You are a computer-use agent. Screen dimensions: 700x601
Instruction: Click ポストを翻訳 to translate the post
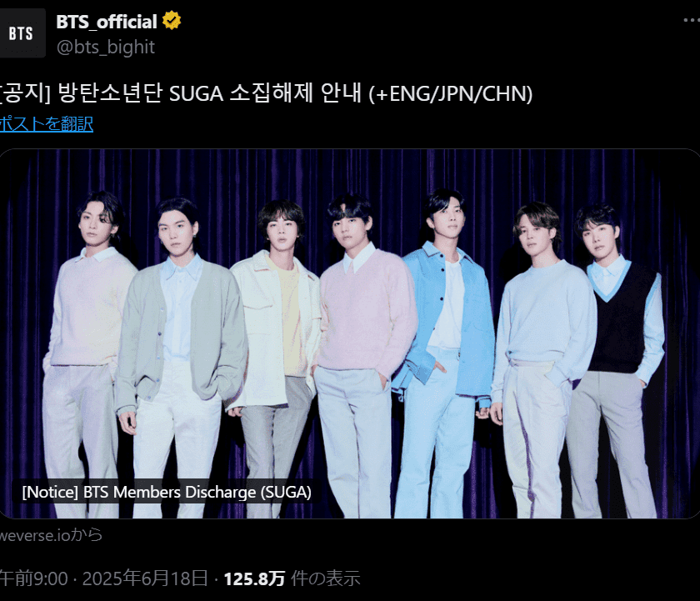46,123
